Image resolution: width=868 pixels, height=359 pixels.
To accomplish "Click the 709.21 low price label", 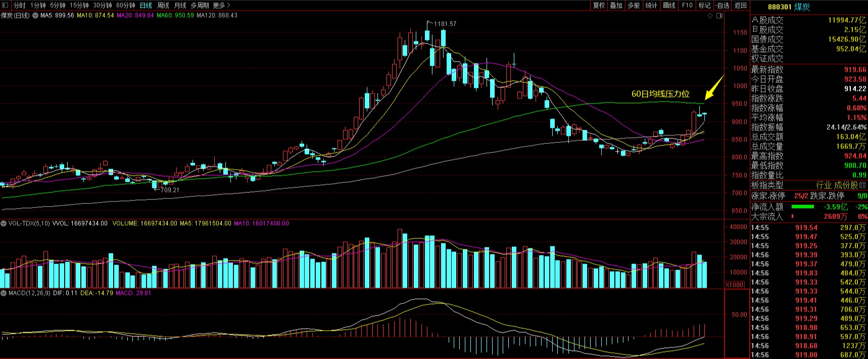I will coord(170,190).
